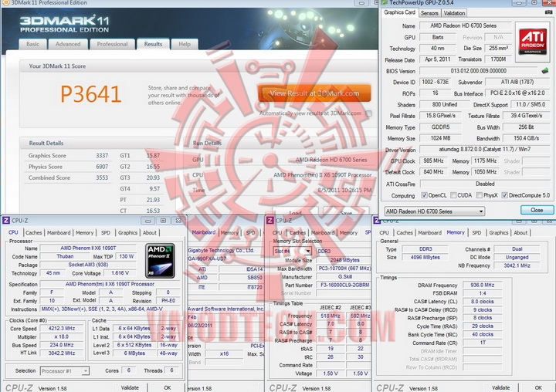556x392 pixels.
Task: Click the BIOS Version field in GPU-Z
Action: click(478, 71)
